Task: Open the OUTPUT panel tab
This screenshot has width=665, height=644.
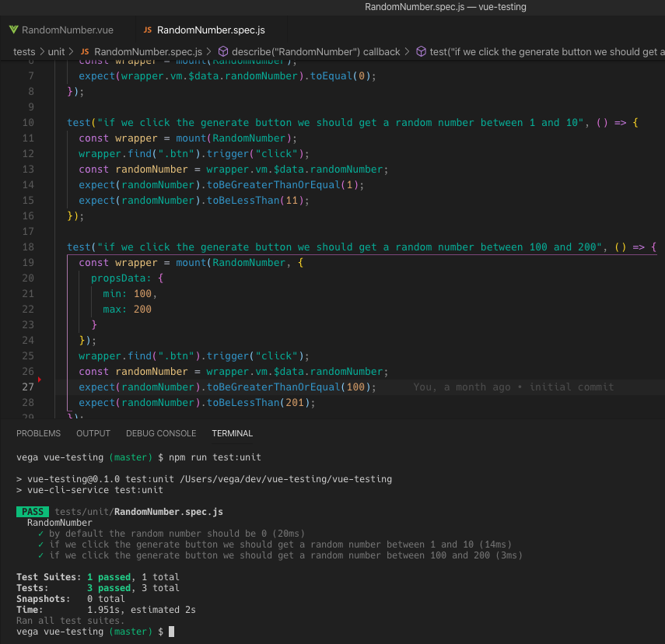Action: coord(93,433)
